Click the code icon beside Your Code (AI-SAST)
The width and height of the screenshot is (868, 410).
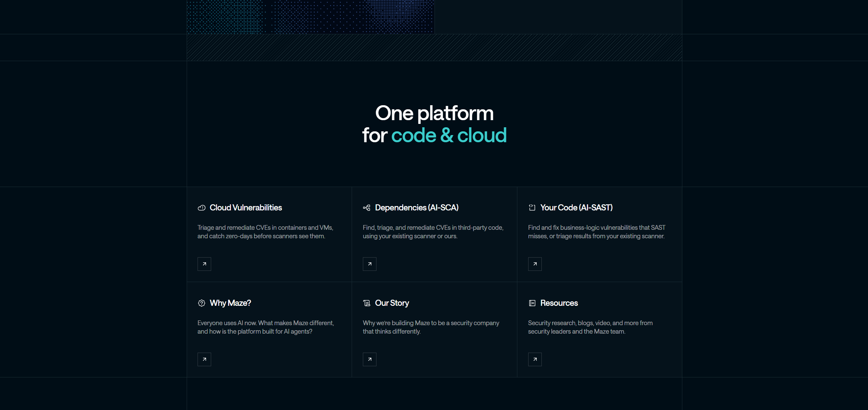click(532, 208)
